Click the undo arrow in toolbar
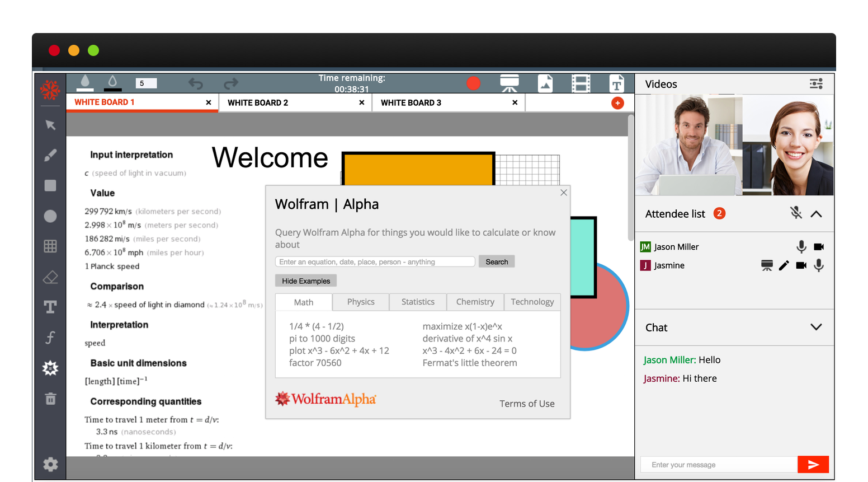This screenshot has height=482, width=868. pyautogui.click(x=196, y=84)
